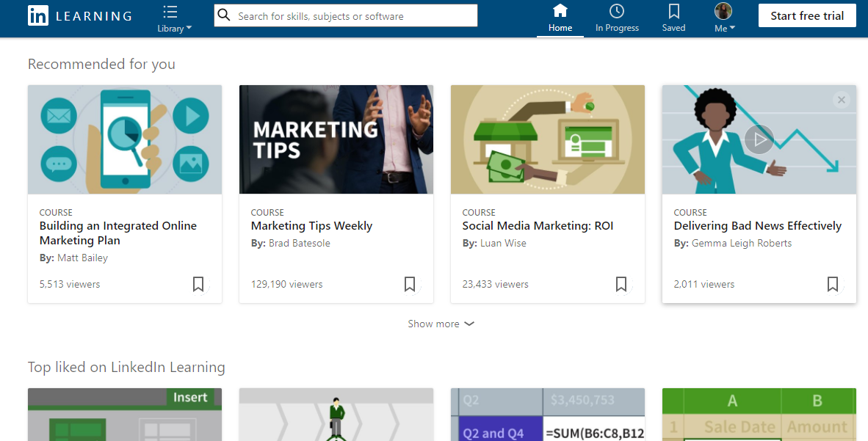Click title Building an Integrated Online Marketing Plan

click(x=118, y=233)
